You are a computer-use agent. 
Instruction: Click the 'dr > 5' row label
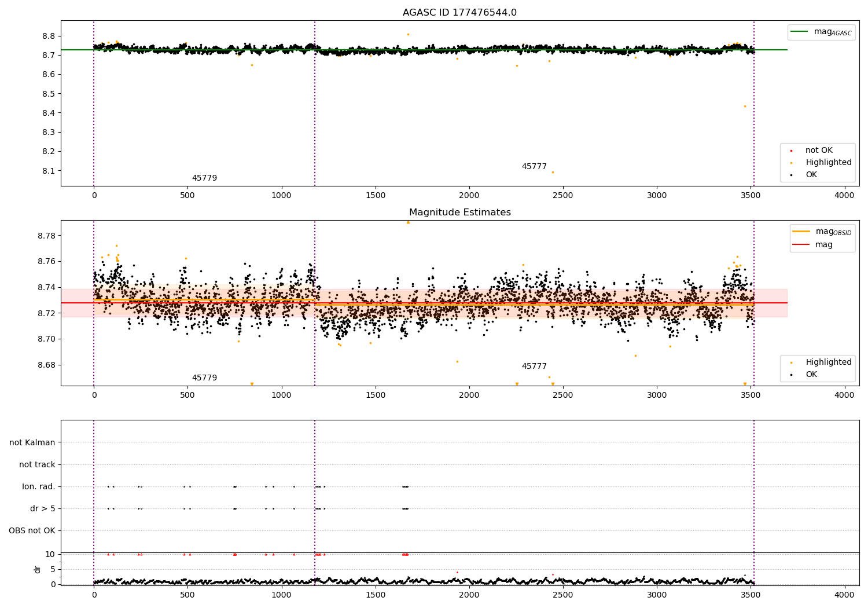click(43, 509)
